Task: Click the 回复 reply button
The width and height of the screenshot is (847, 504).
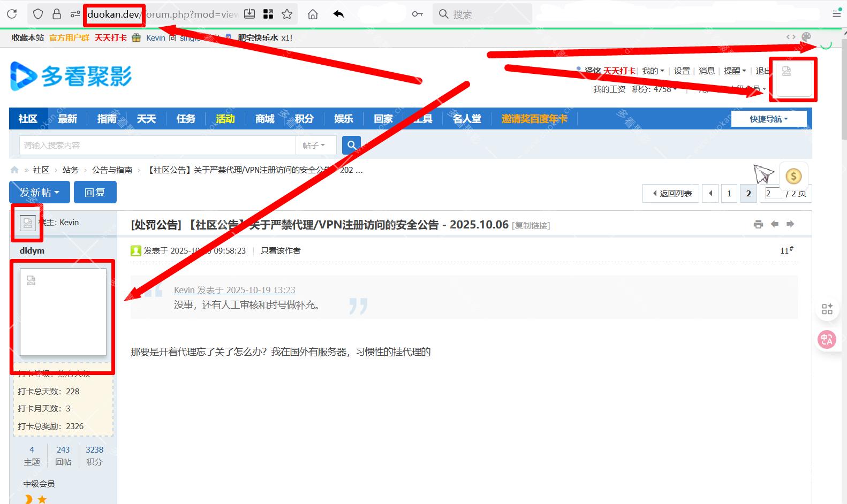Action: (95, 192)
